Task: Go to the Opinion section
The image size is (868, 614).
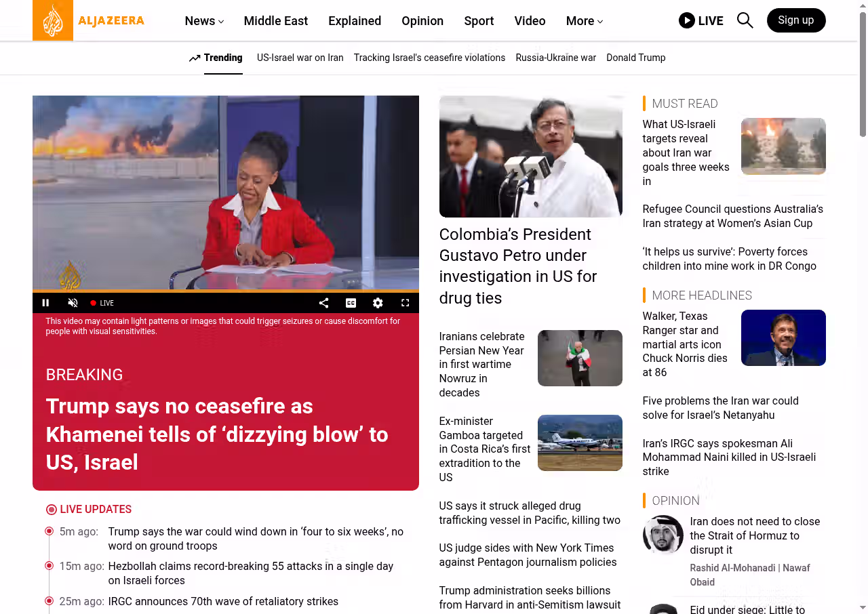Action: [422, 21]
